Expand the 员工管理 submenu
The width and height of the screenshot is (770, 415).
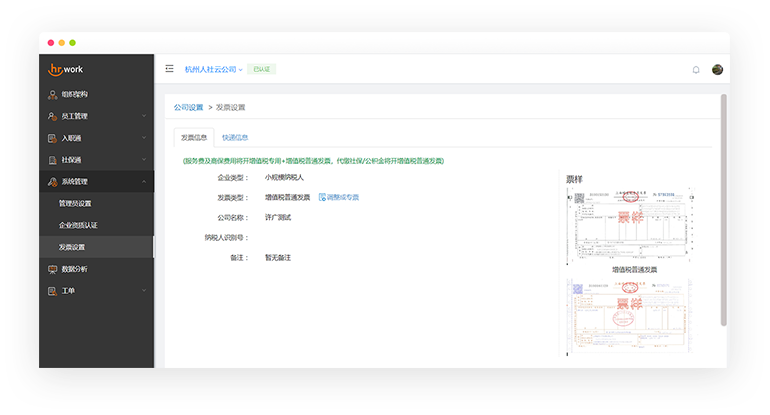point(144,116)
